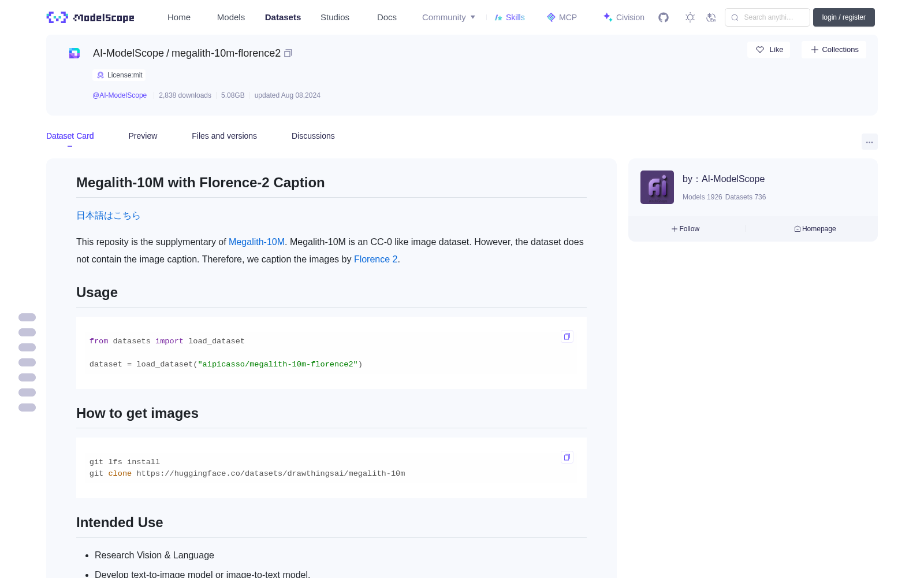Image resolution: width=924 pixels, height=578 pixels.
Task: Open the GitHub icon link
Action: pos(664,17)
